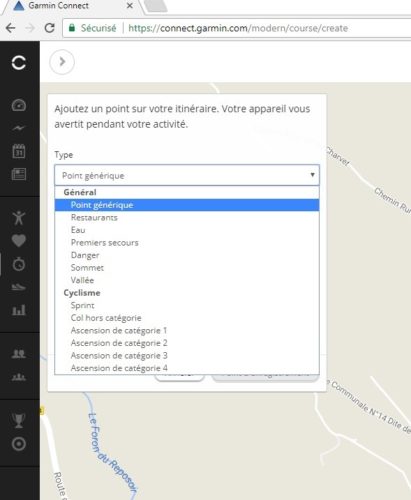Choose Ascension de catégorie 1
This screenshot has width=411, height=500.
(187, 331)
